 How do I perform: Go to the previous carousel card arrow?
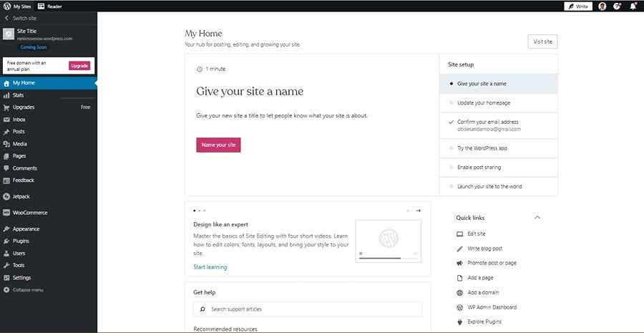pos(409,211)
